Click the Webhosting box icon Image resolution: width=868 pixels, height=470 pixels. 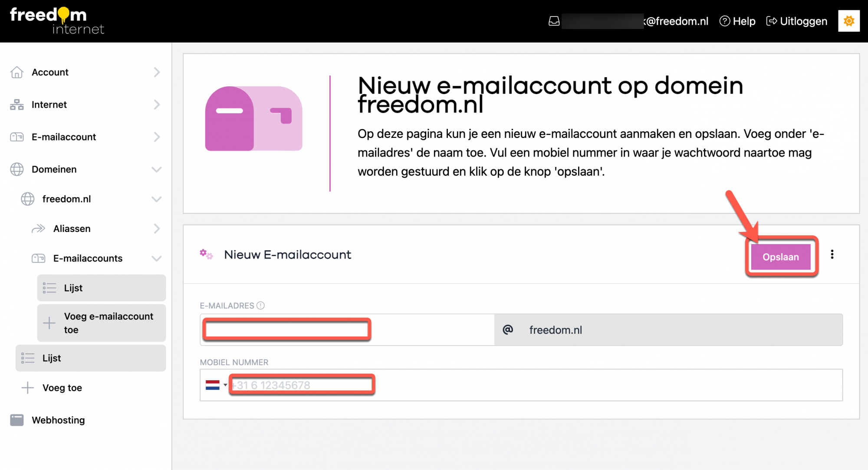click(17, 420)
